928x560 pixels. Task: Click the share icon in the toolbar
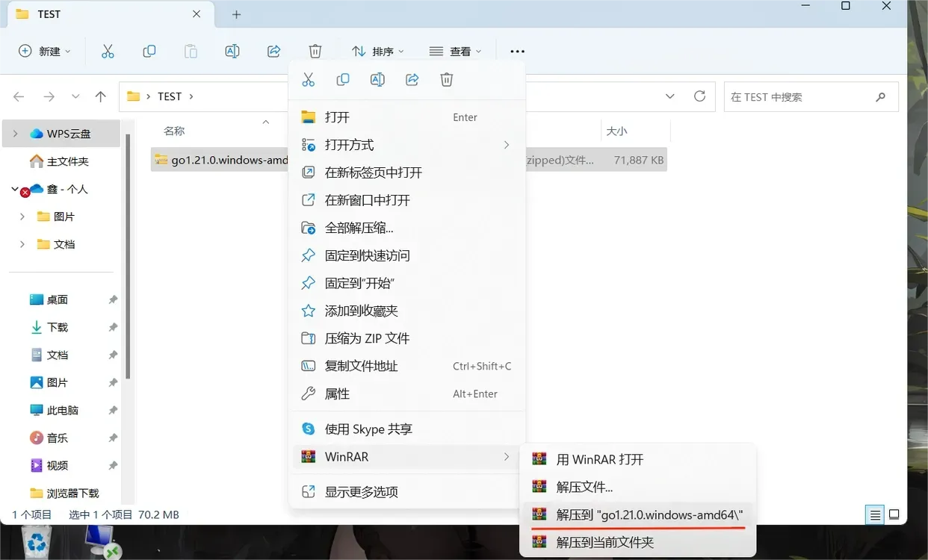273,52
